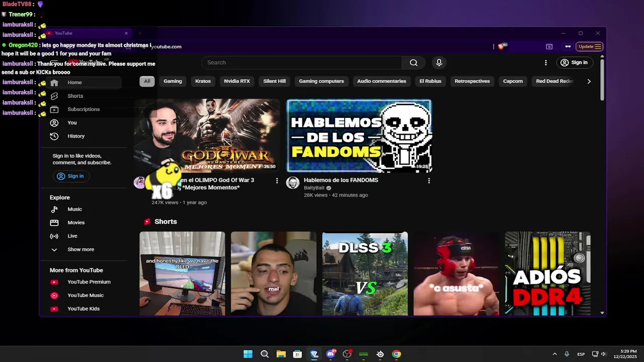644x362 pixels.
Task: Click the browser Update button
Action: [590, 47]
